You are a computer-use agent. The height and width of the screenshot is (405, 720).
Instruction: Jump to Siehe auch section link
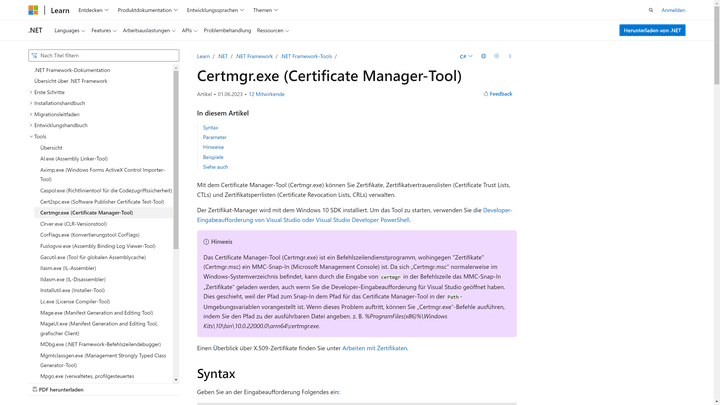[215, 167]
